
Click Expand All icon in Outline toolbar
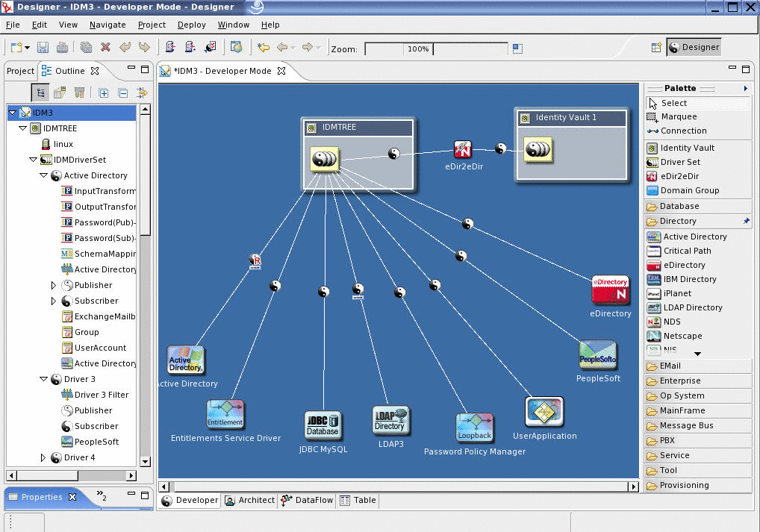103,93
